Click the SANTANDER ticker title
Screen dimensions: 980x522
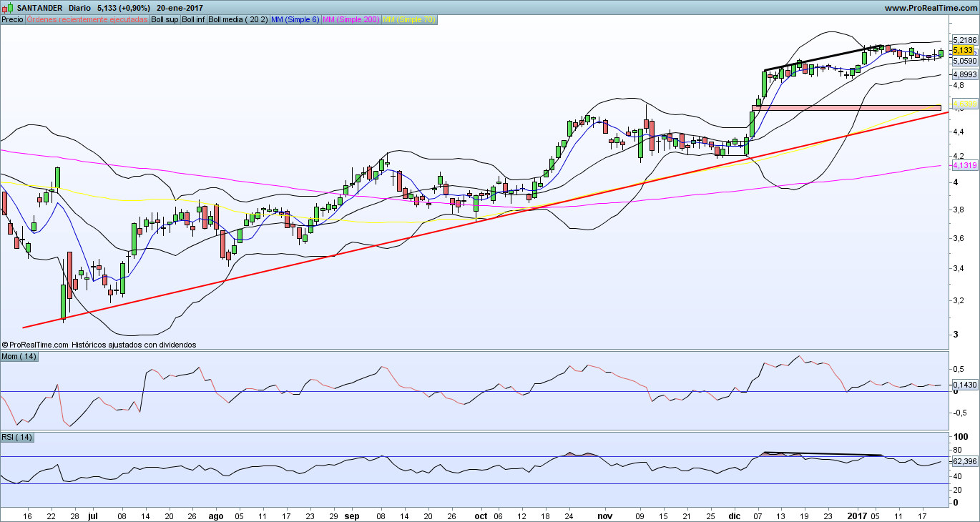(x=39, y=8)
